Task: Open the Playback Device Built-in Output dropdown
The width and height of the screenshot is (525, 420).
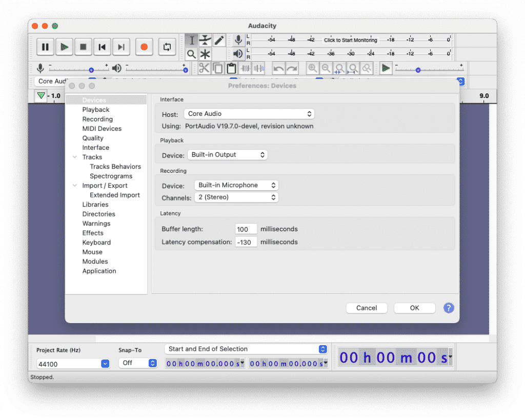Action: coord(227,155)
